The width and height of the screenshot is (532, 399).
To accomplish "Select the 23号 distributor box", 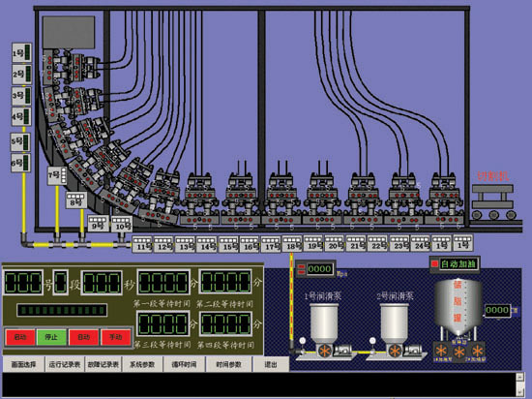I will click(399, 243).
